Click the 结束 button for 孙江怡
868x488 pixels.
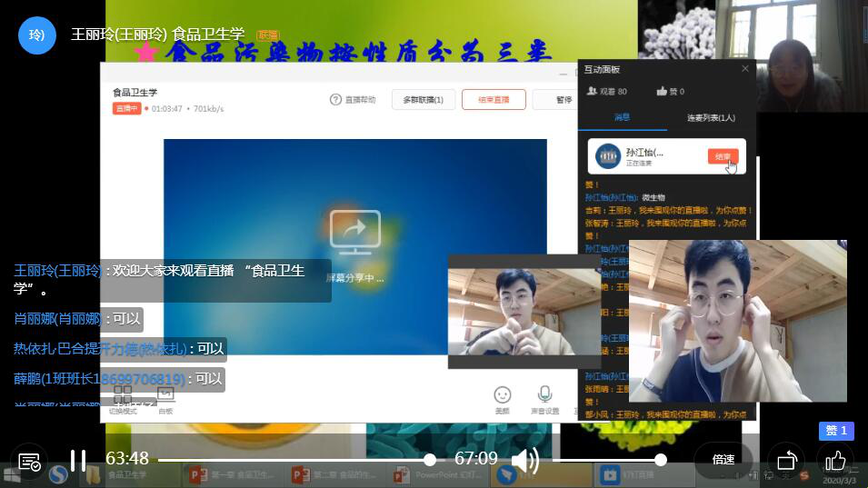(723, 156)
